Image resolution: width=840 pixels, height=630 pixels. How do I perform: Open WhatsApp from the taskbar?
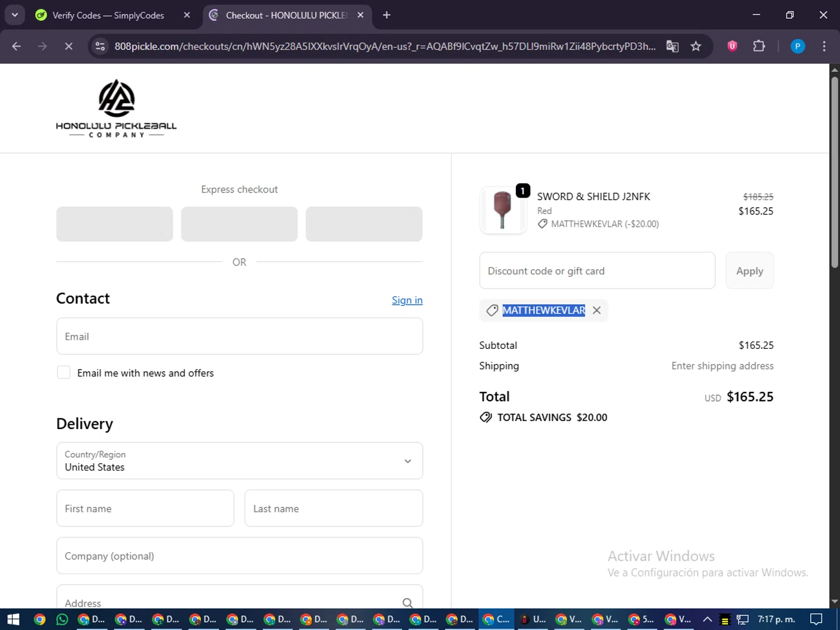62,619
